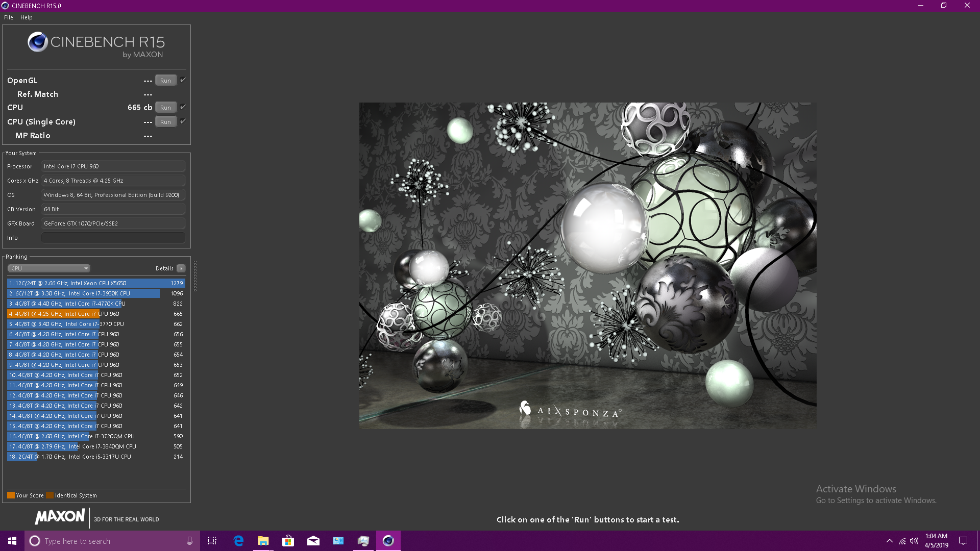Select ranking entry Intel Core i5-3317U CPU

coord(96,457)
